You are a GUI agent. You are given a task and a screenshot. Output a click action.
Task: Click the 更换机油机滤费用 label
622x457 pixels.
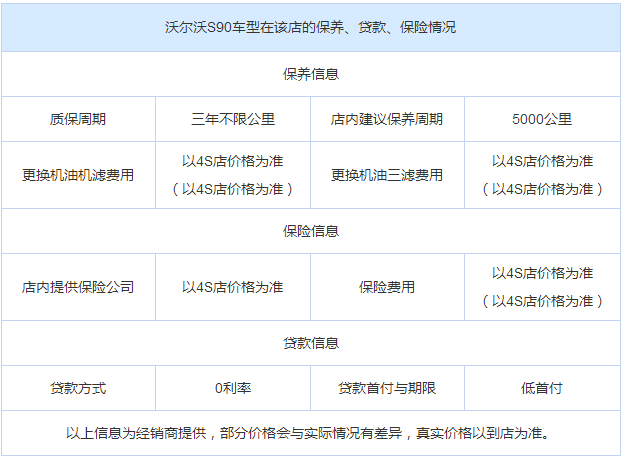[x=78, y=175]
